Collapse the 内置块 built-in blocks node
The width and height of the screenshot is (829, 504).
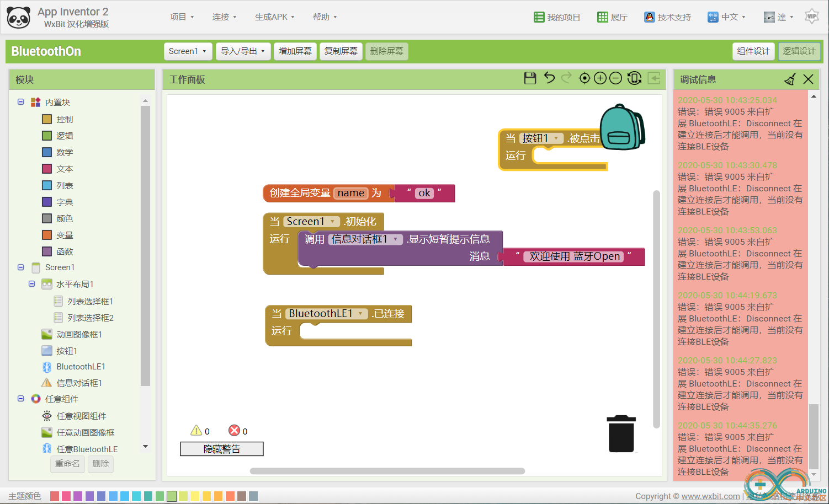(21, 102)
